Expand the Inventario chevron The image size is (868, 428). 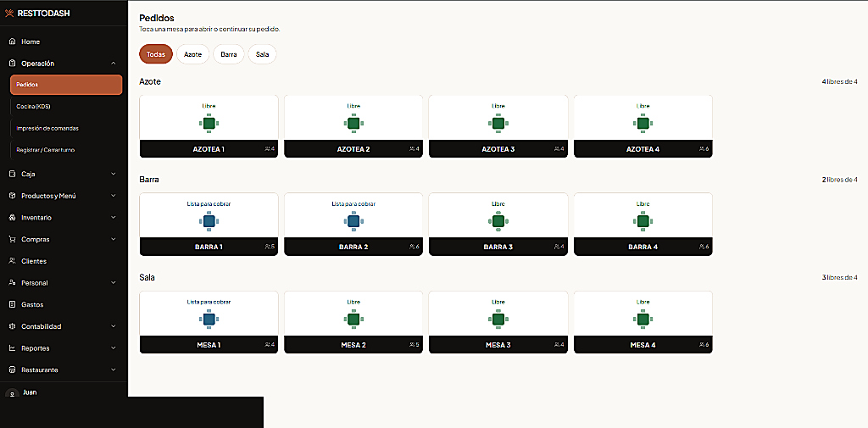click(114, 218)
